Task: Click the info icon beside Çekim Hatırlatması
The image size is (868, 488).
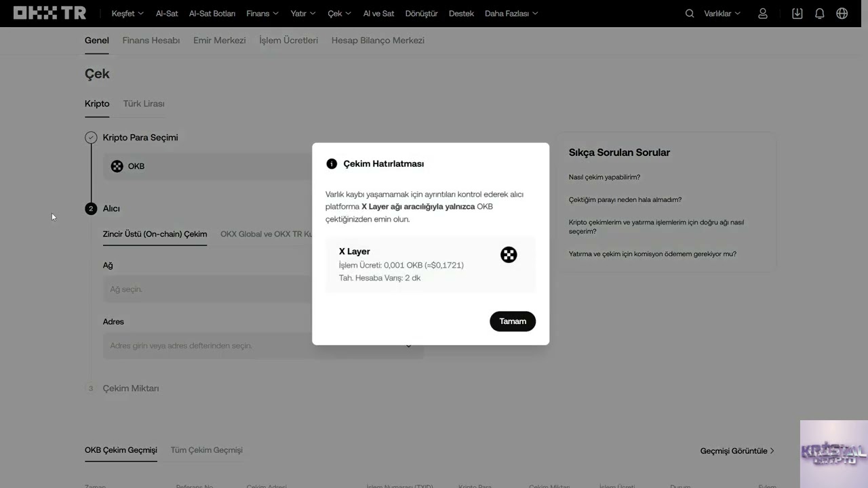Action: click(332, 163)
